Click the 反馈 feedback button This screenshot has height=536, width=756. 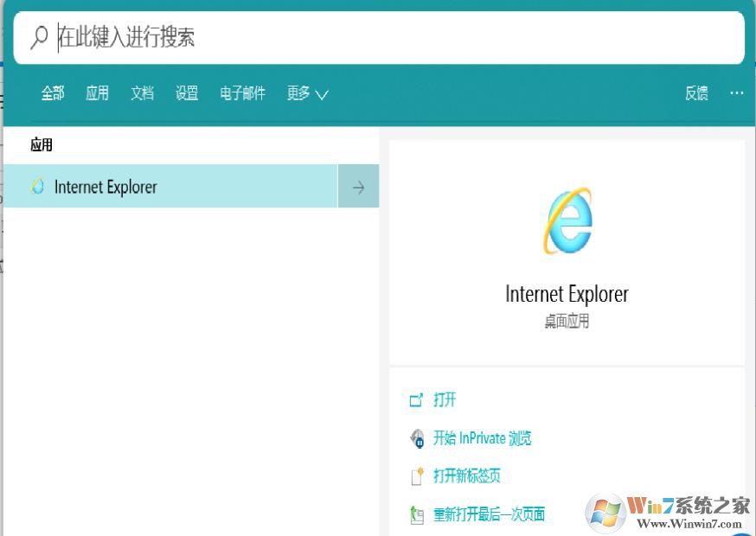(696, 93)
